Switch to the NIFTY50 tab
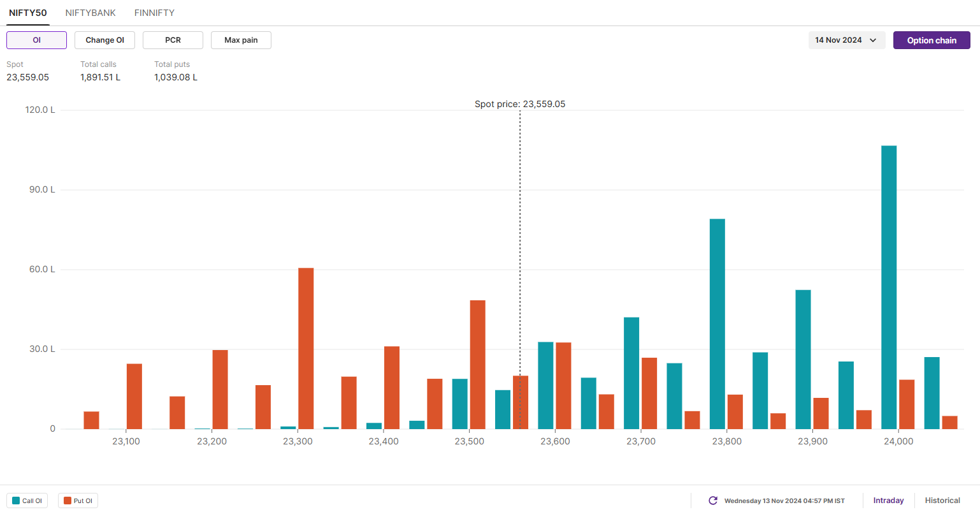The image size is (980, 512). click(x=28, y=13)
